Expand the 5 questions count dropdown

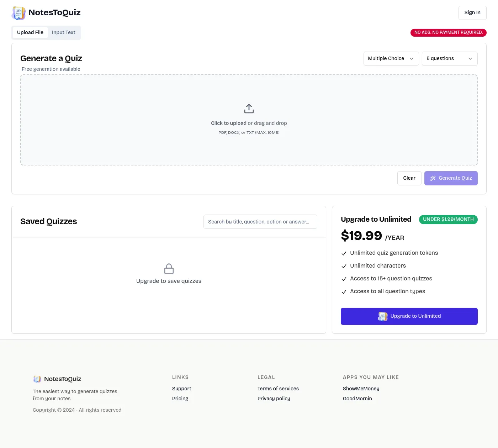[x=449, y=59]
